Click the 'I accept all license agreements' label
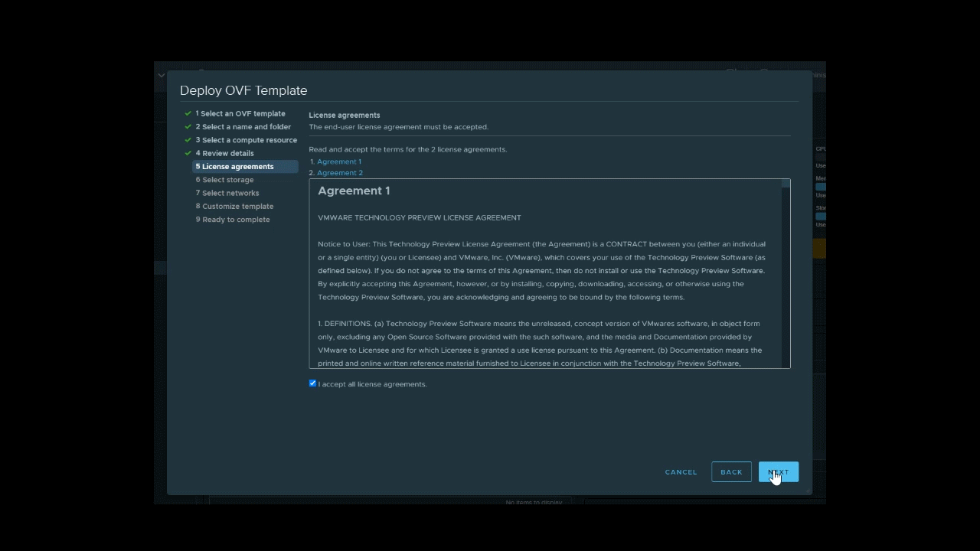The width and height of the screenshot is (980, 551). 372,384
